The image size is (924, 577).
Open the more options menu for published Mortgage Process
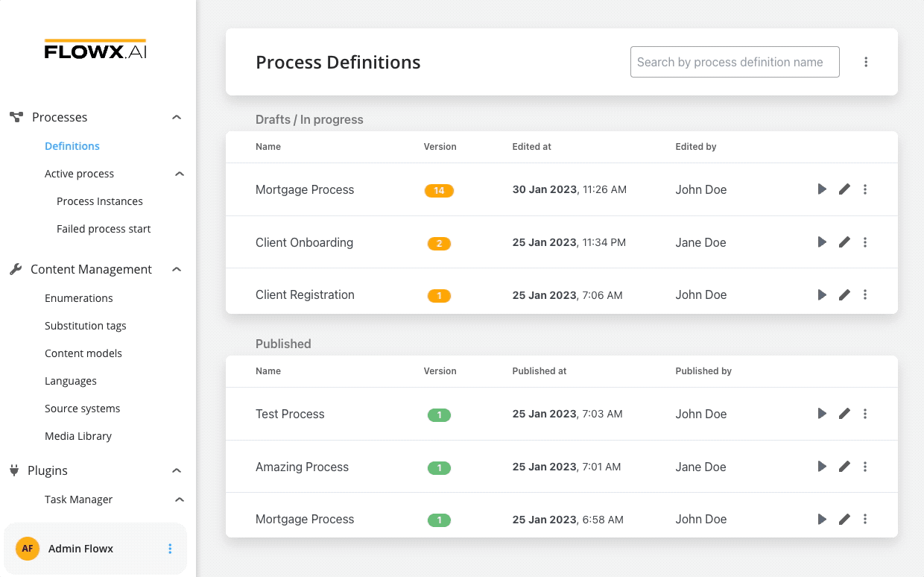tap(864, 519)
